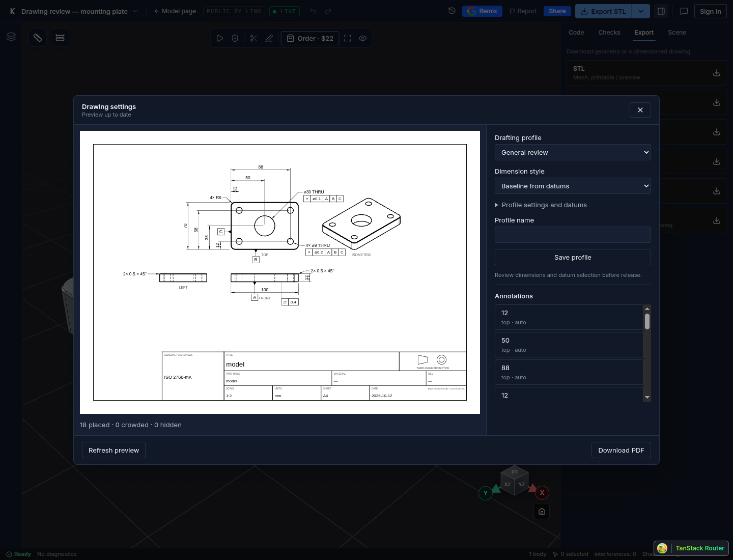Click the home view reset icon

542,511
